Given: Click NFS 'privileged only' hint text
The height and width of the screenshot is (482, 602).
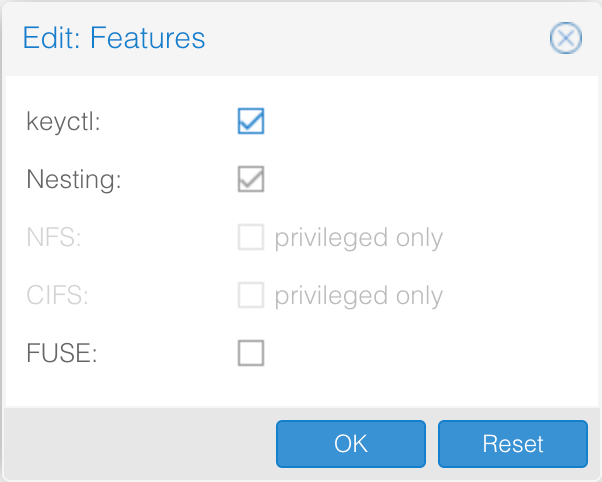Looking at the screenshot, I should [x=359, y=238].
